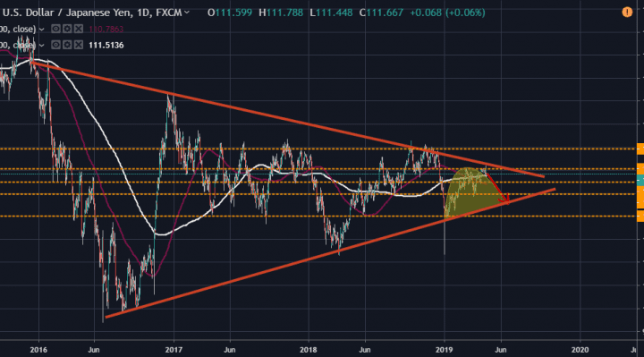
Task: Click the 2019 label on the time axis
Action: (444, 350)
